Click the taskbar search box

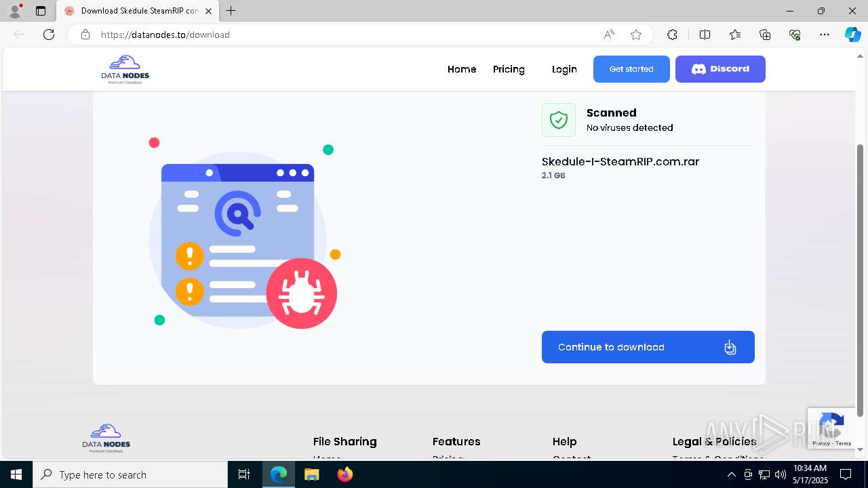click(x=130, y=474)
